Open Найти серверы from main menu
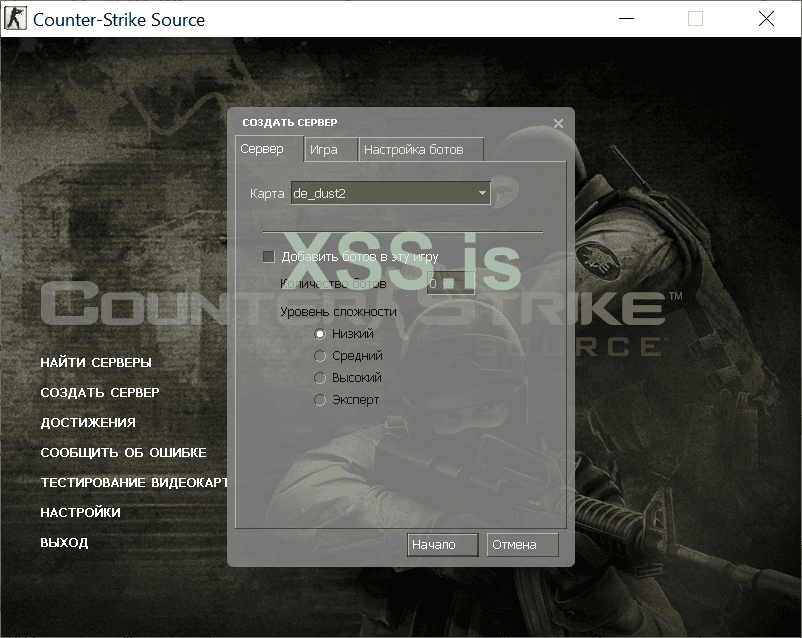This screenshot has width=802, height=638. [x=96, y=363]
